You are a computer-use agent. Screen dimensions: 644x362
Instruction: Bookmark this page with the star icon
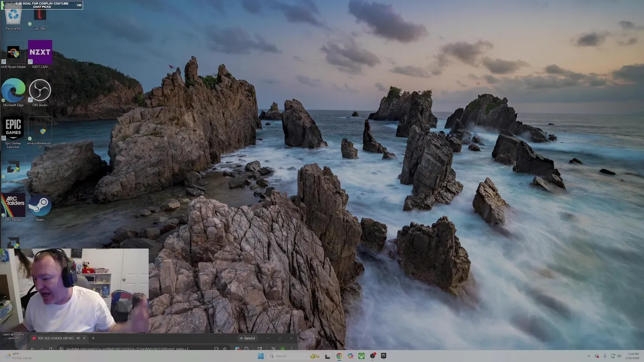pos(224,348)
